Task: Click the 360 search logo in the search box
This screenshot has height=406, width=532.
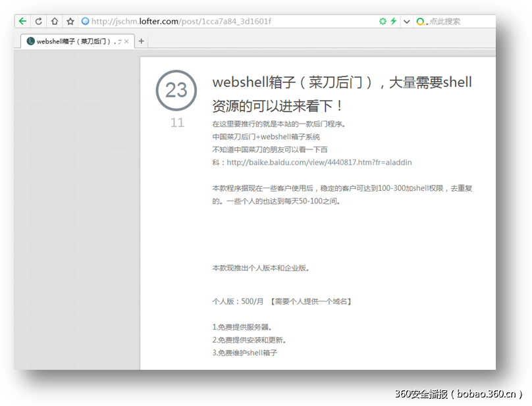Action: 419,20
